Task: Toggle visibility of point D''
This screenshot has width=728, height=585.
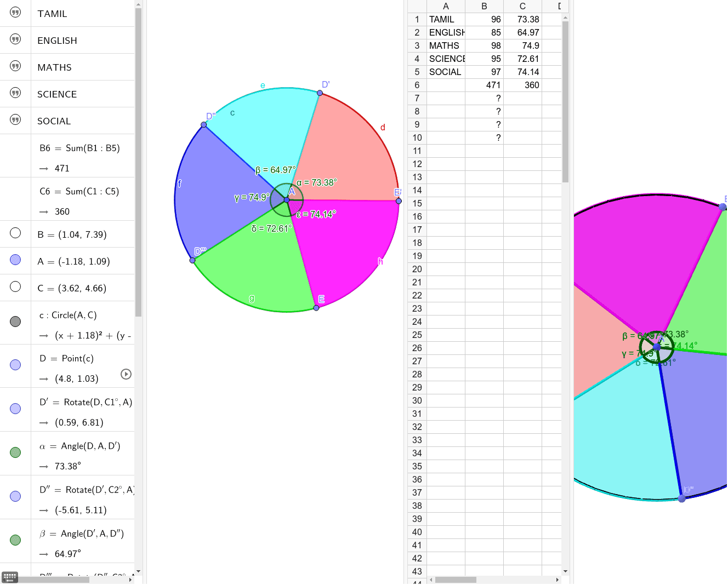Action: tap(15, 496)
